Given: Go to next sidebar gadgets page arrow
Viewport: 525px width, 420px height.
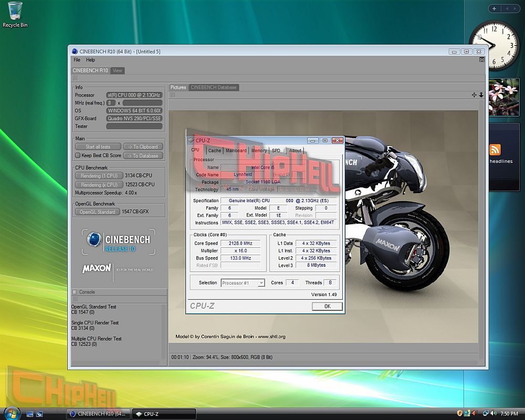Looking at the screenshot, I should tap(515, 8).
